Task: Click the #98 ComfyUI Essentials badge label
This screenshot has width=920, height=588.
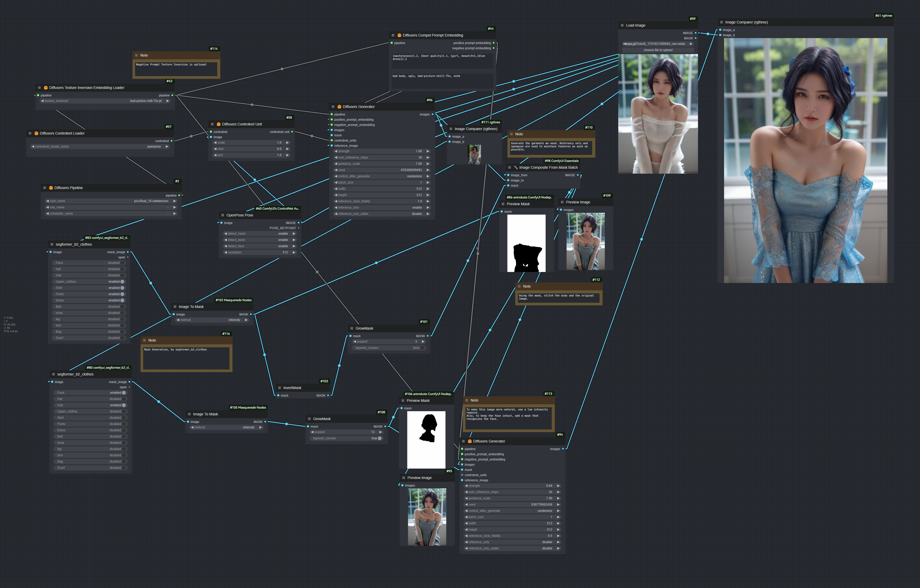Action: [561, 161]
